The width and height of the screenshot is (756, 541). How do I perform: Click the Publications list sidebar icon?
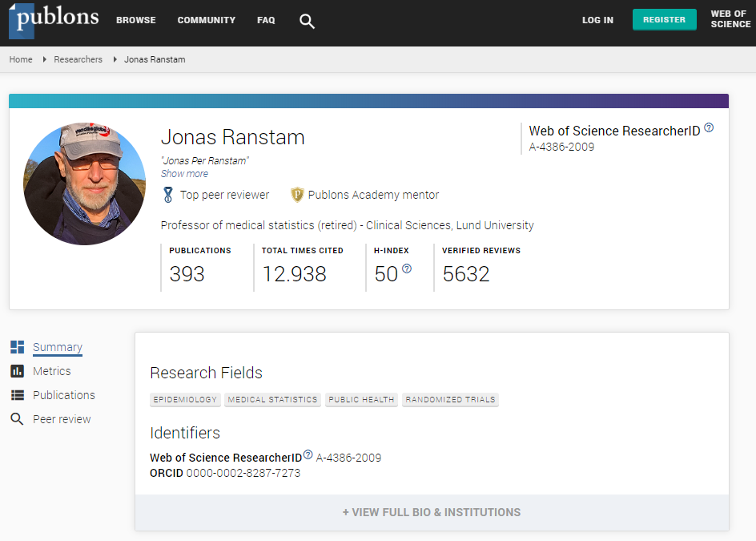(18, 395)
